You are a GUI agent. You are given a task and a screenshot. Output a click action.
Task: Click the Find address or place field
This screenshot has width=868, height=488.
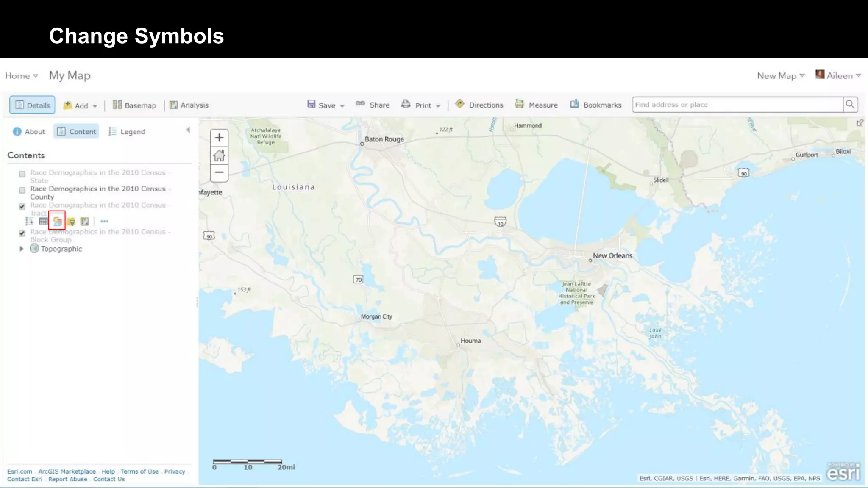737,105
